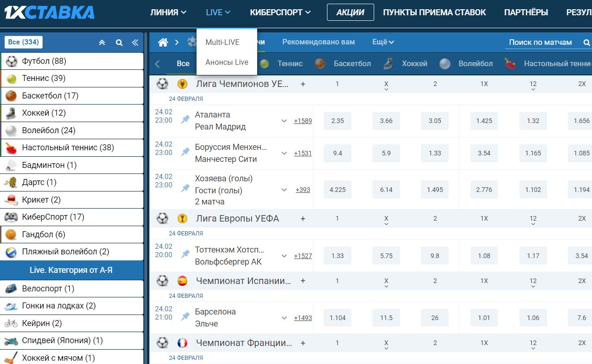Select the 1X odds 1.08 for Тоттенхэм

tap(484, 256)
